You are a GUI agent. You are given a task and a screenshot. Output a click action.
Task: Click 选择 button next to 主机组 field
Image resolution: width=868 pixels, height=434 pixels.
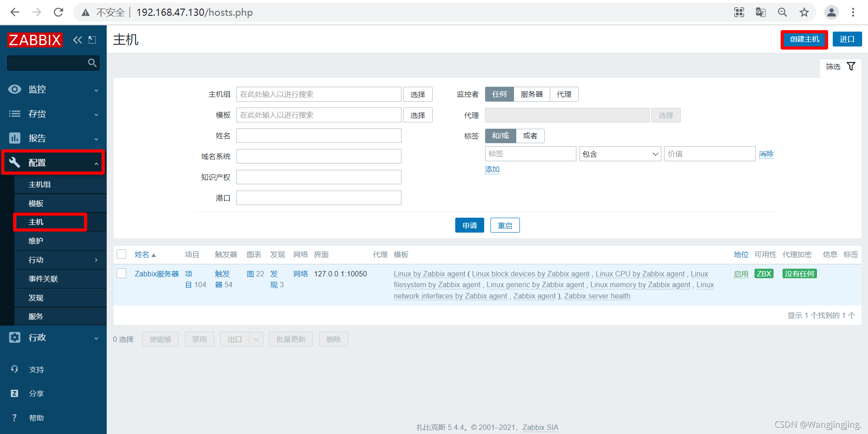point(418,94)
